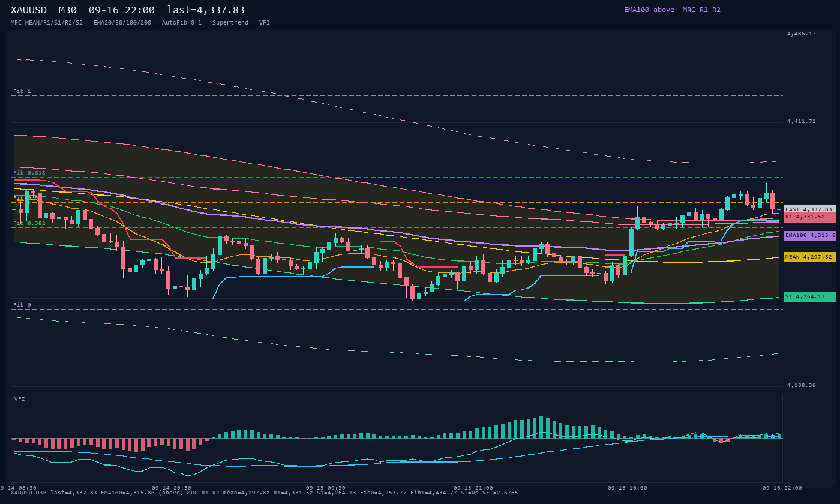Select the MEAN 4,297.82 price tag
This screenshot has width=840, height=504.
(809, 257)
